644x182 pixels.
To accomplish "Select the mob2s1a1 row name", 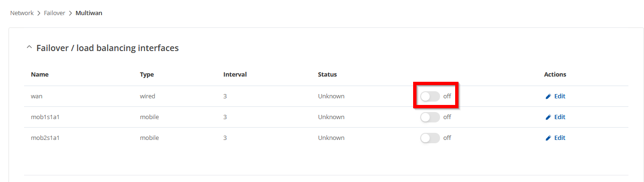I will 45,138.
